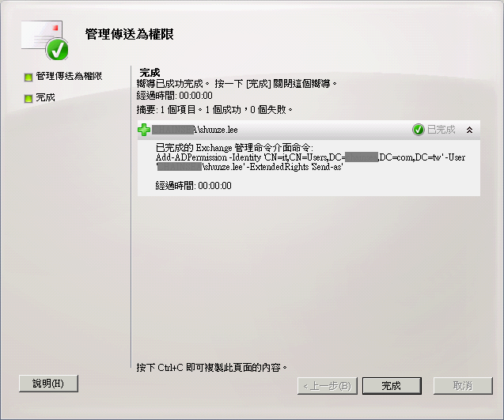504x420 pixels.
Task: Click the 管理傳送為權限 wizard title heading
Action: (x=129, y=34)
